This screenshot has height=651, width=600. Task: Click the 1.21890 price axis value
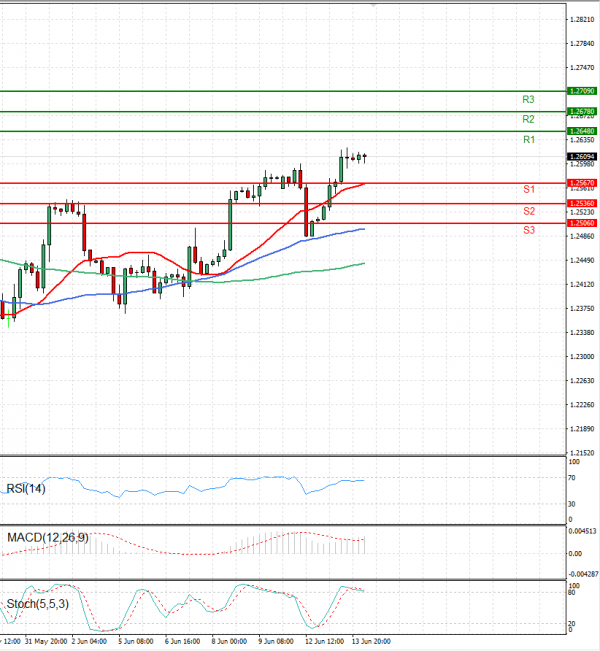[x=582, y=429]
